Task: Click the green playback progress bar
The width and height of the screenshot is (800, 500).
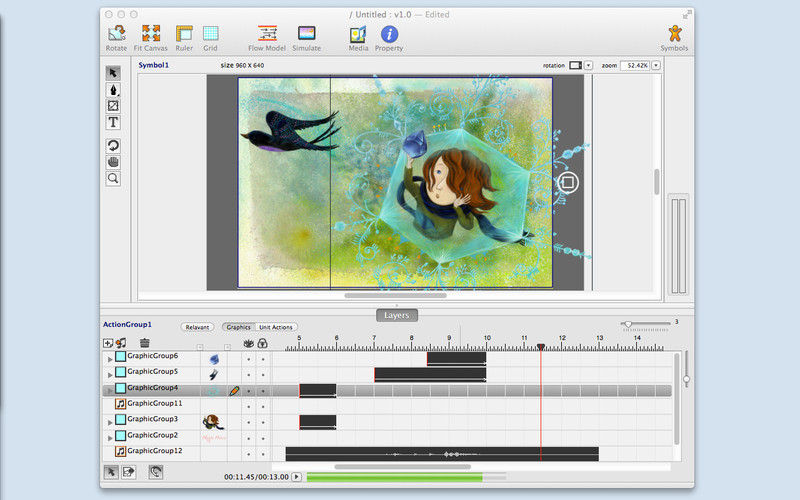Action: click(394, 477)
